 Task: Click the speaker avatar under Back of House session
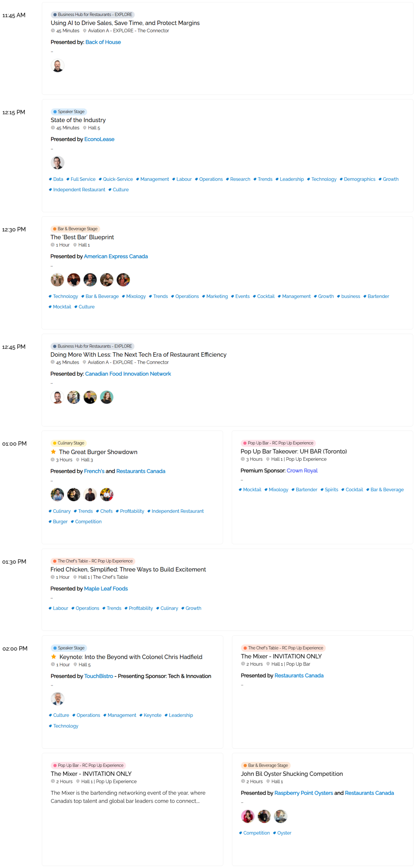pos(57,65)
